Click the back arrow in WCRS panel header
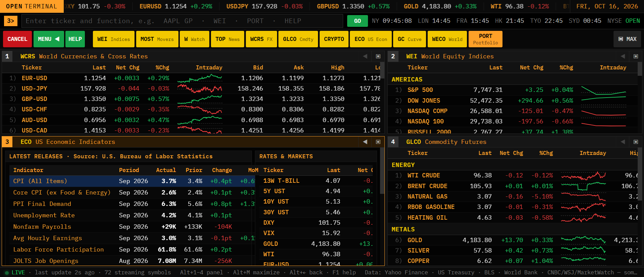The height and width of the screenshot is (277, 644). coord(365,56)
